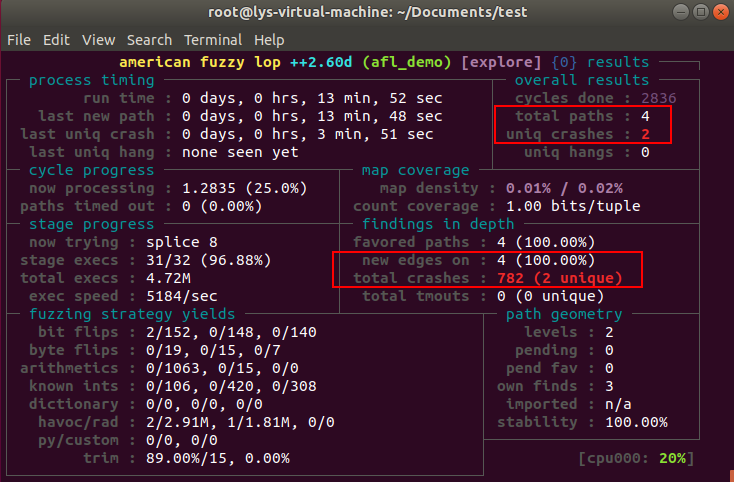
Task: Click stage execs value '31/32 (96.88%)'
Action: tap(208, 260)
